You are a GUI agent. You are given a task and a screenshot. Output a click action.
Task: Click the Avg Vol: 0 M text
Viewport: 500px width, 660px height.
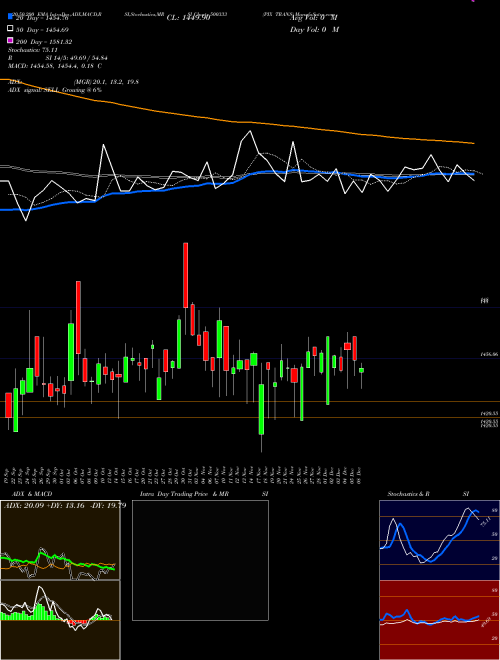pyautogui.click(x=314, y=18)
